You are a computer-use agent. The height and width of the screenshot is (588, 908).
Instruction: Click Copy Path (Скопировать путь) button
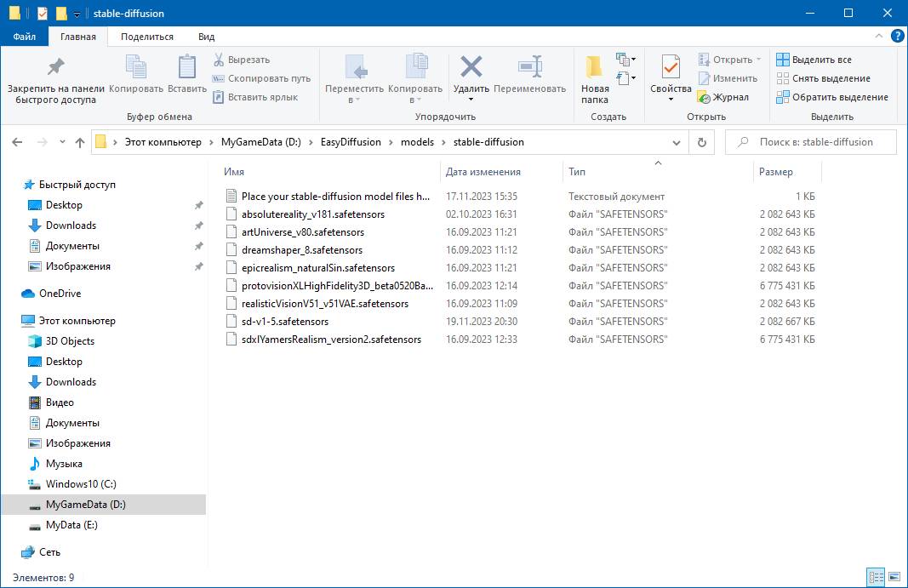262,78
